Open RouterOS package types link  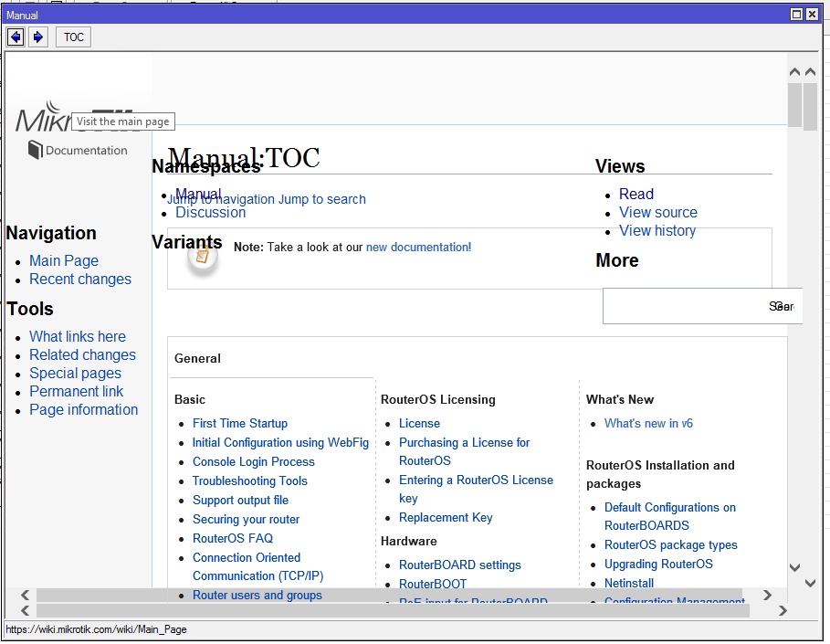click(x=671, y=545)
